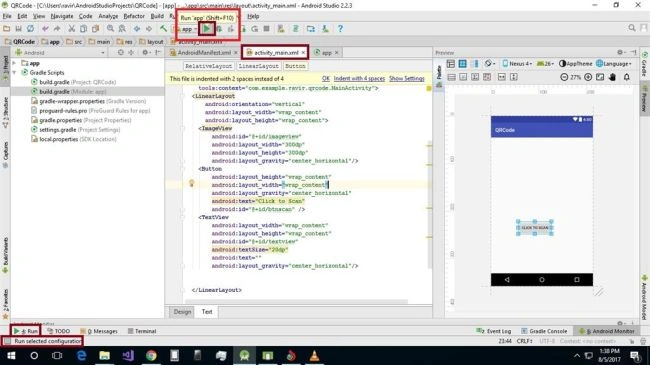Click the navigate Forward arrow icon

pyautogui.click(x=148, y=29)
